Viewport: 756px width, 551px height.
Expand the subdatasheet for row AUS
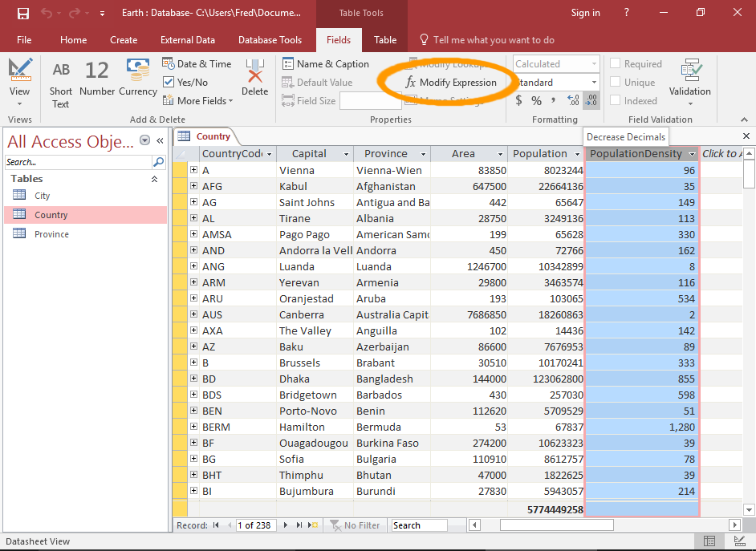193,314
